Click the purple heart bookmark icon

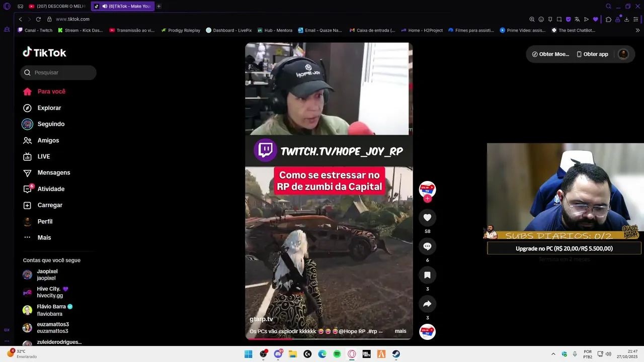[x=595, y=19]
